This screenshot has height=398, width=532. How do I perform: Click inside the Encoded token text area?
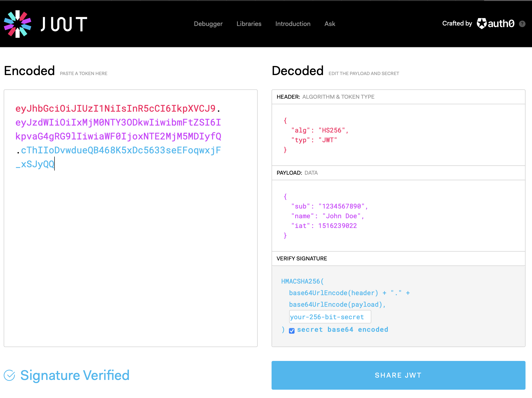coord(131,218)
